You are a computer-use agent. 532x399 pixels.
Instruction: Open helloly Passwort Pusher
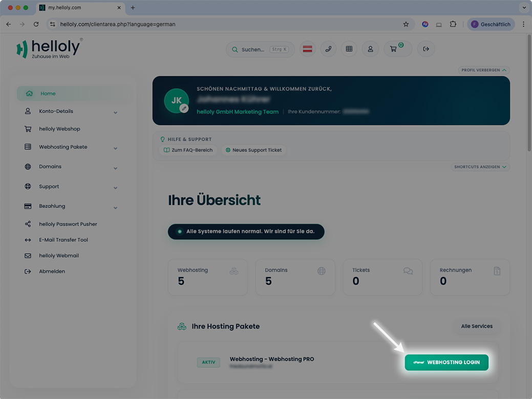point(68,224)
